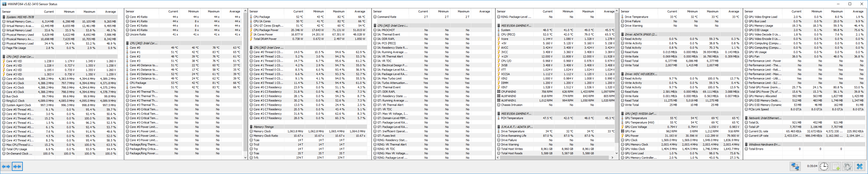The image size is (868, 174).
Task: Start logging with the spreadsheet-plus icon
Action: pos(836,166)
